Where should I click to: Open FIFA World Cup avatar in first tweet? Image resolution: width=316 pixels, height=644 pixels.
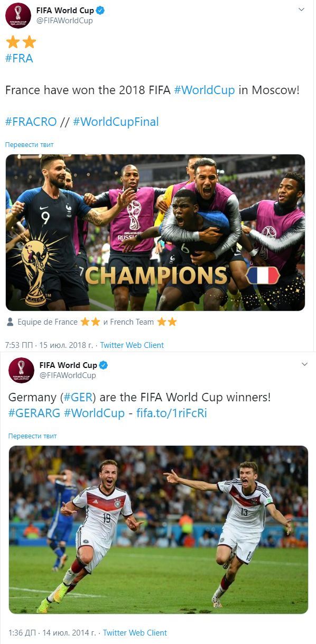pyautogui.click(x=18, y=15)
